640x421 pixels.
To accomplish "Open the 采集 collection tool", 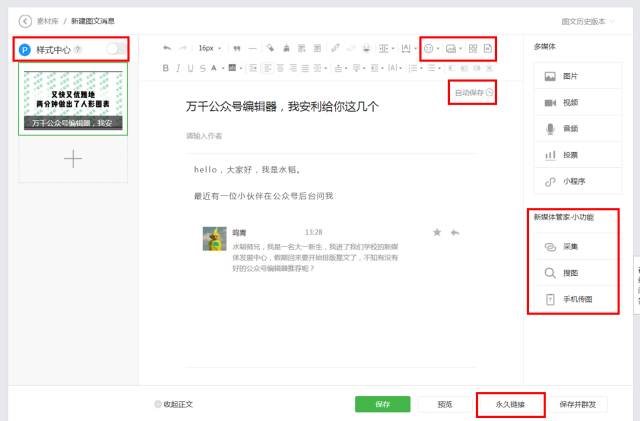I will [575, 247].
